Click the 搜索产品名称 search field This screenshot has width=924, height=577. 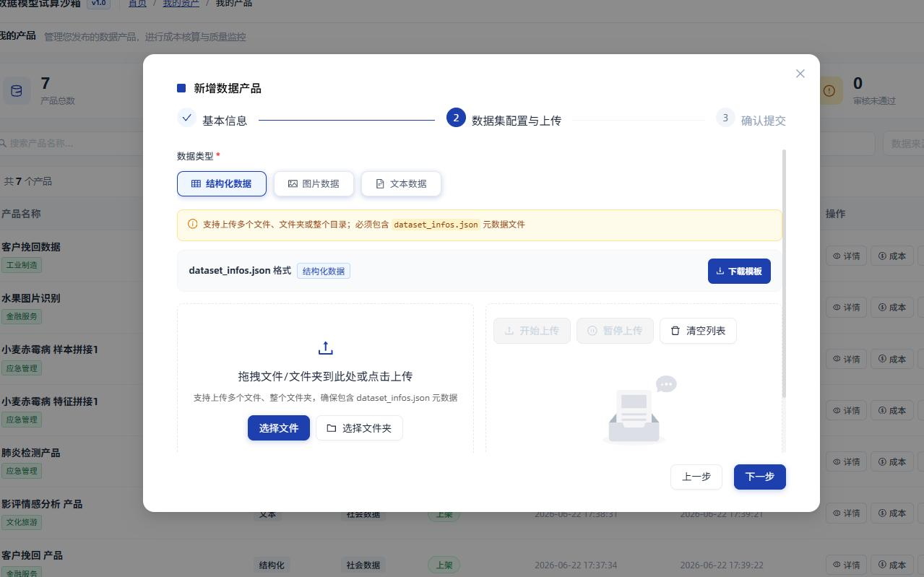(x=72, y=143)
